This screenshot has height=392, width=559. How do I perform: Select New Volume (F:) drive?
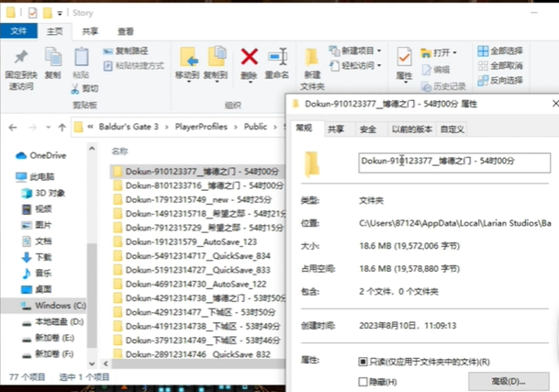click(x=48, y=353)
